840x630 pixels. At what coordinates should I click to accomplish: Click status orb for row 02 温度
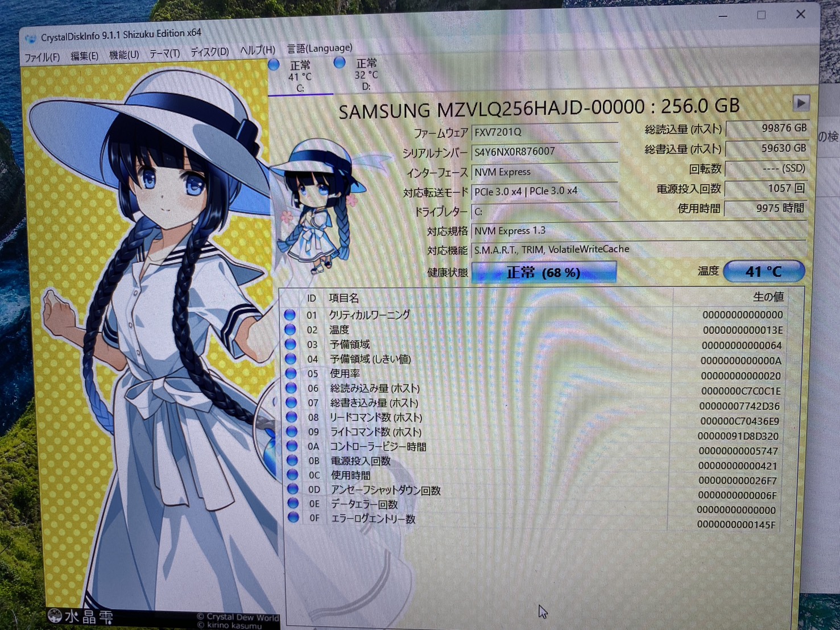pyautogui.click(x=290, y=329)
